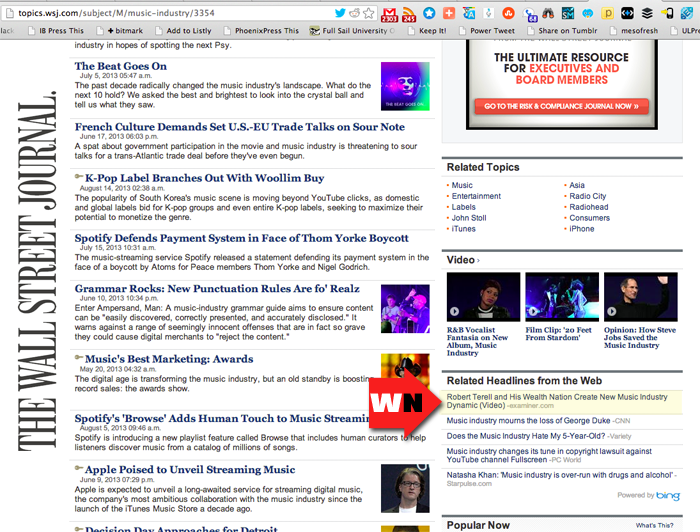Select the Asia related topic
Image resolution: width=700 pixels, height=532 pixels.
pos(577,185)
